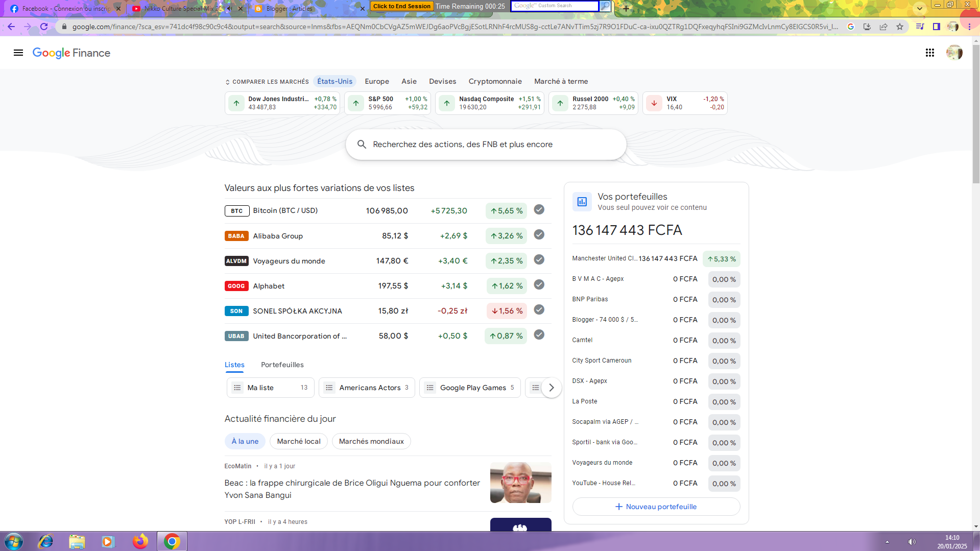Bookmark this page with star icon
Image resolution: width=980 pixels, height=551 pixels.
[x=900, y=27]
